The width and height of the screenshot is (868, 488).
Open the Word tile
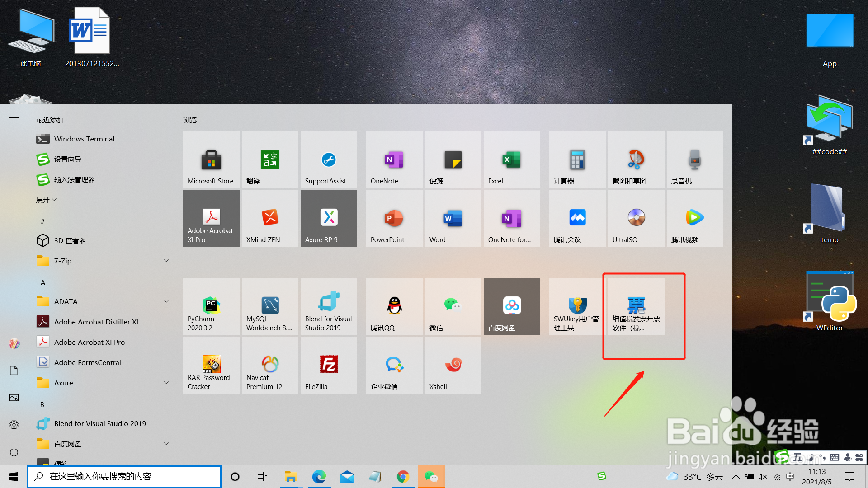(x=453, y=218)
